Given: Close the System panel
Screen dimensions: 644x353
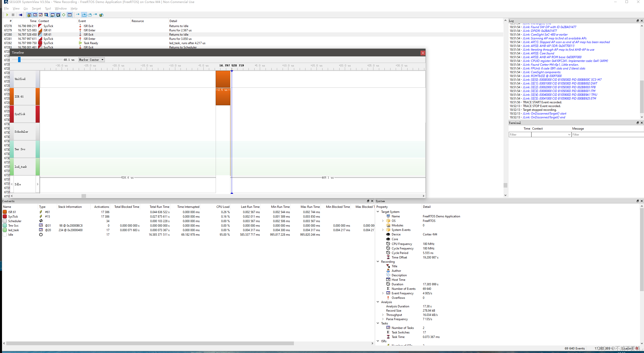Looking at the screenshot, I should 642,201.
